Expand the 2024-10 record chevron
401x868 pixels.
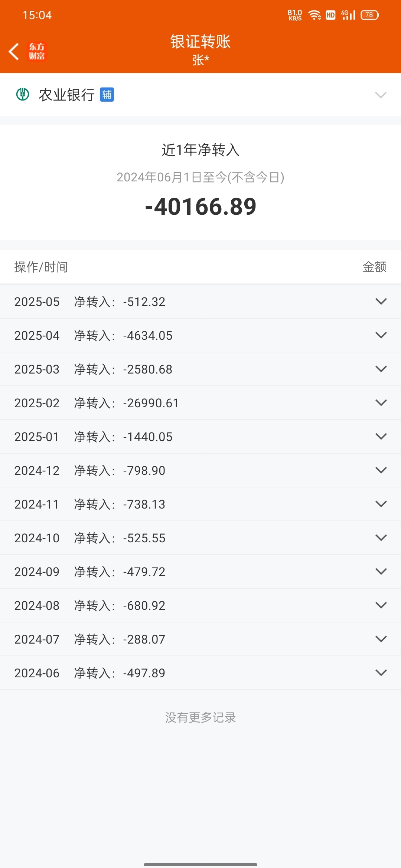pyautogui.click(x=381, y=537)
